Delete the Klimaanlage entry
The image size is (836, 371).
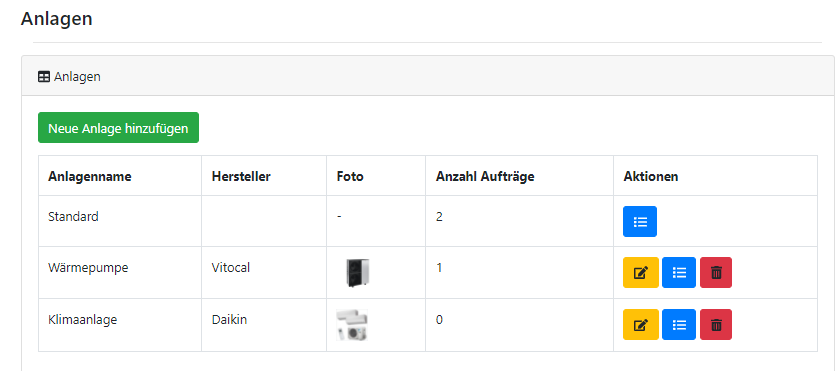pos(716,324)
